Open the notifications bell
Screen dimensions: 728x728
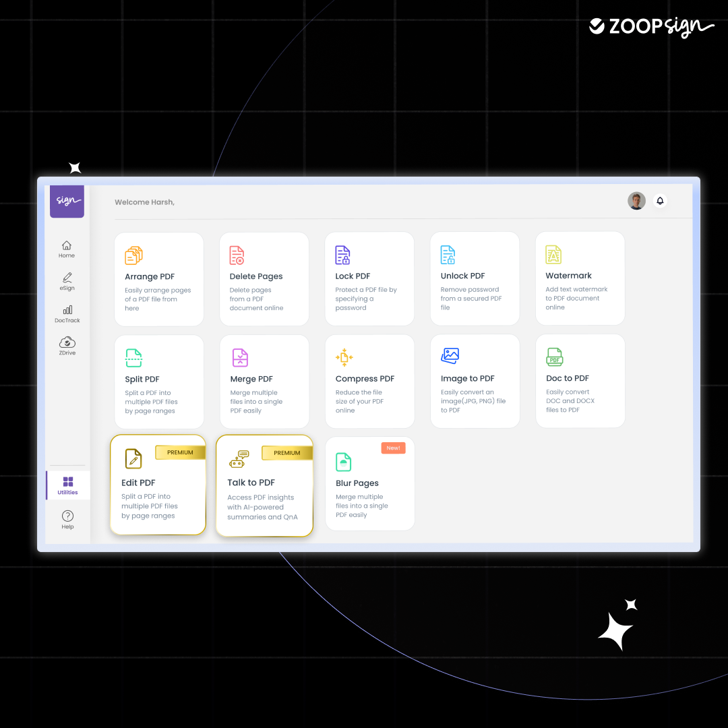point(660,200)
